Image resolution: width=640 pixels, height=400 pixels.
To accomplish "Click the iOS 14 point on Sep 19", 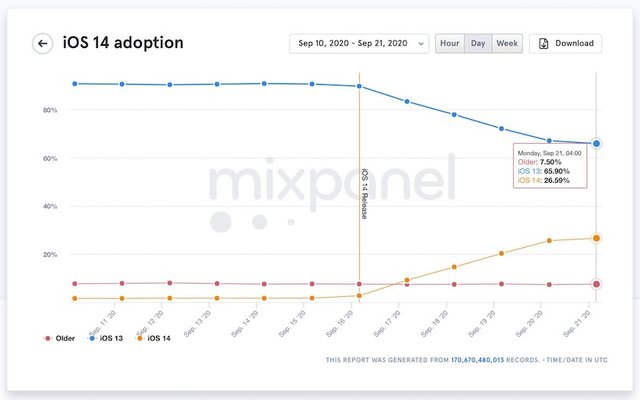I will pyautogui.click(x=502, y=254).
